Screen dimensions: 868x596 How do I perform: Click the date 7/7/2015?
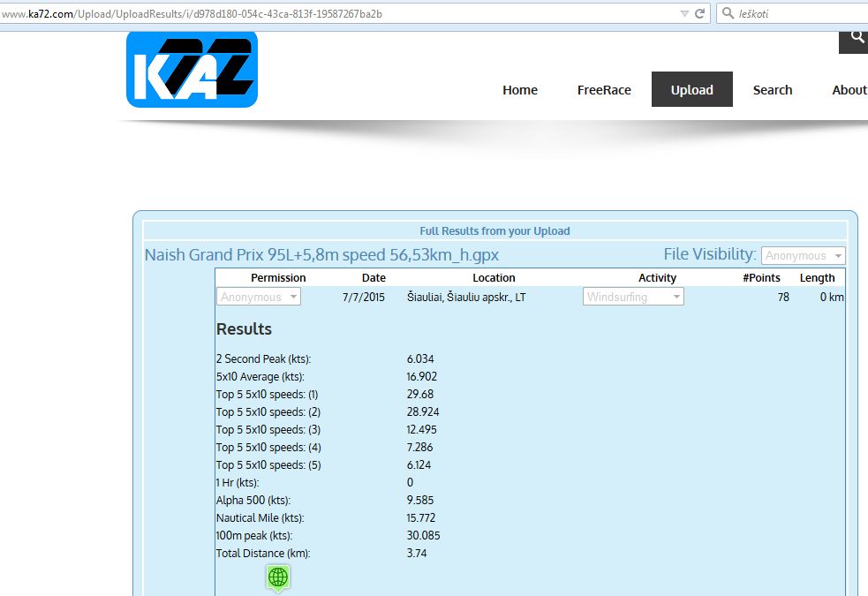coord(363,298)
